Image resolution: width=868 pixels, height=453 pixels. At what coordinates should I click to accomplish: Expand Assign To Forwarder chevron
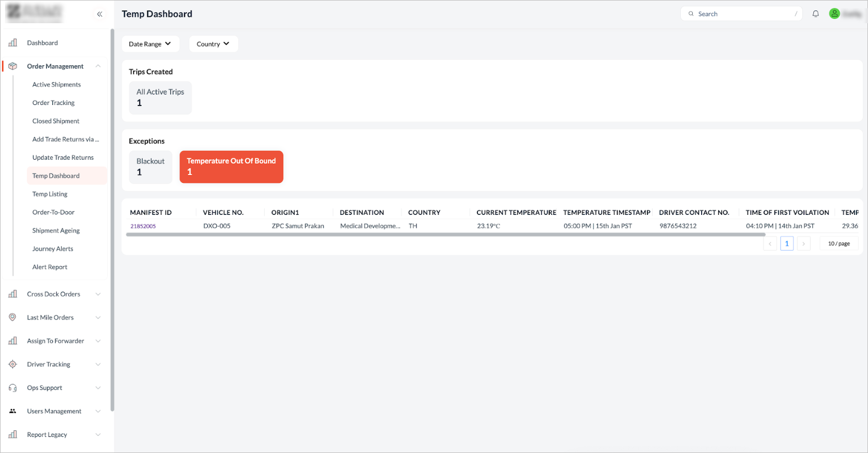(x=98, y=341)
